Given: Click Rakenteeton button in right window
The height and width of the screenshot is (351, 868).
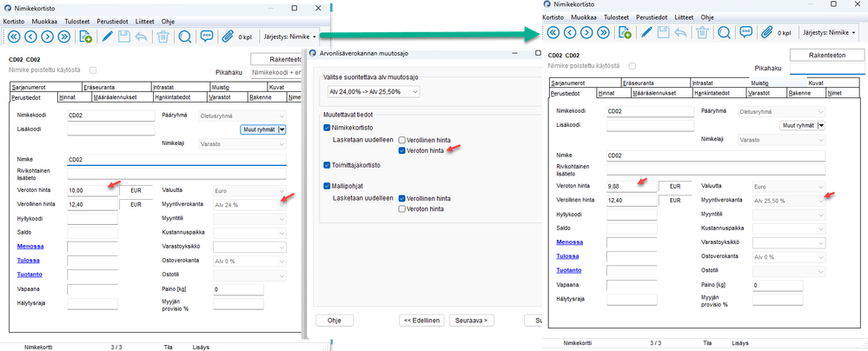Looking at the screenshot, I should 827,55.
